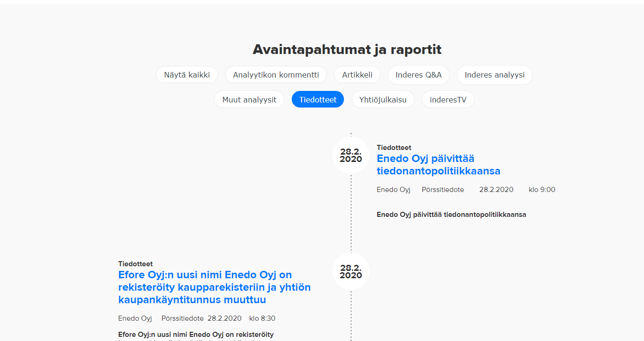The width and height of the screenshot is (644, 341).
Task: Open the Efore Oyj:n uusi nimi headline
Action: (x=214, y=287)
